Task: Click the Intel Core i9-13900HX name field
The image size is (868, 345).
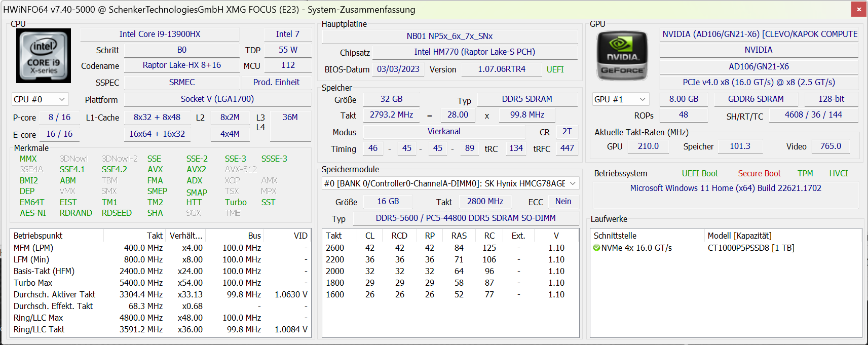Action: [x=160, y=34]
